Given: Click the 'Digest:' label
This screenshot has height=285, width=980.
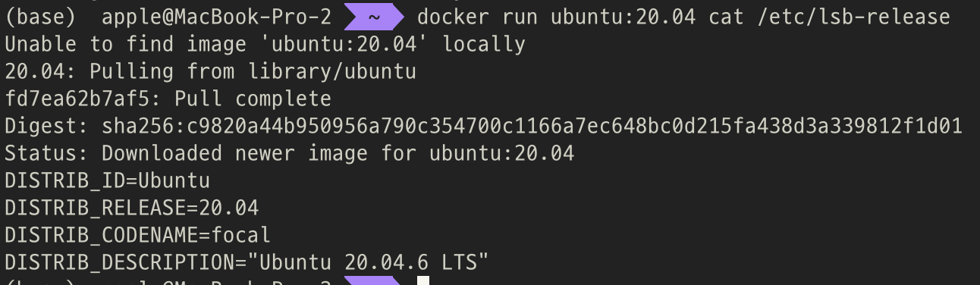Looking at the screenshot, I should (46, 126).
